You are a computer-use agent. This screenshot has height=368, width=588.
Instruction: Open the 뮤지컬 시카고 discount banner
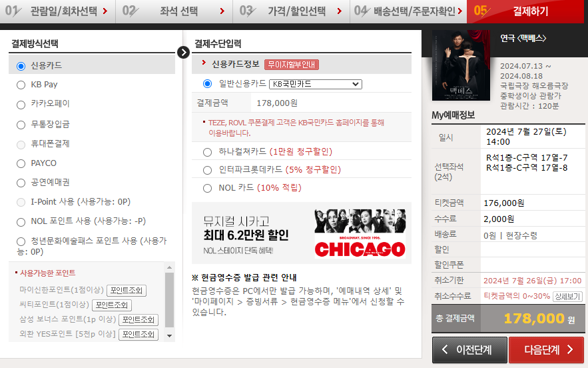tap(302, 233)
